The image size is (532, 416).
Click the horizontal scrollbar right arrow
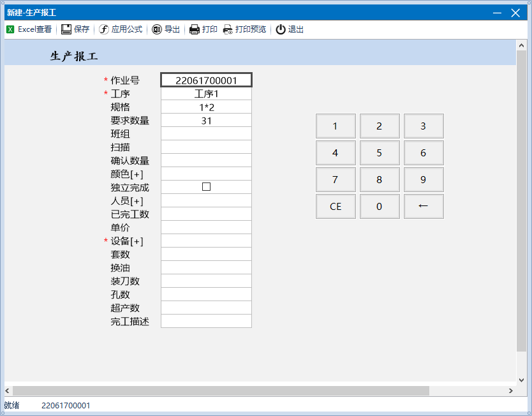(x=510, y=390)
